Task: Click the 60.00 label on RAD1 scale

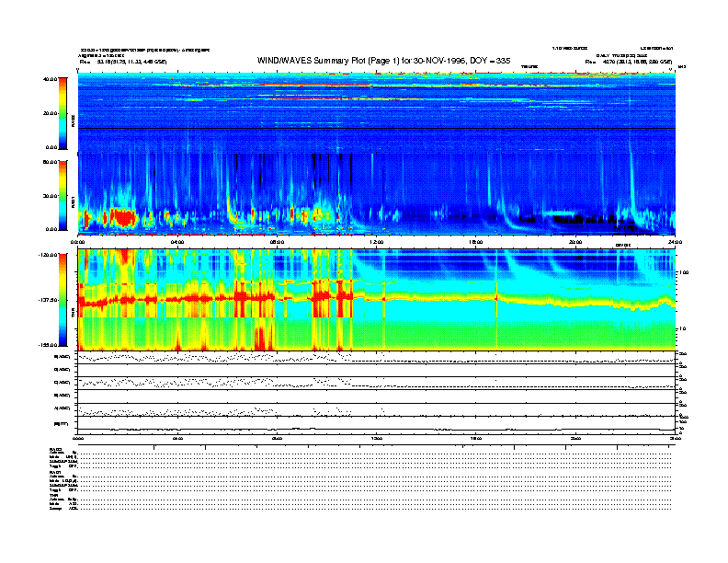Action: tap(50, 162)
